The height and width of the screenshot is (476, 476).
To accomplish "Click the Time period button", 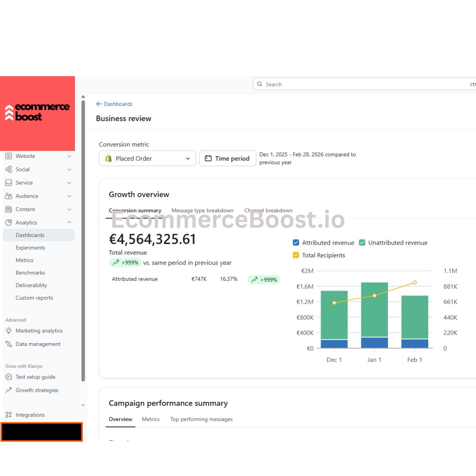I will coord(228,158).
